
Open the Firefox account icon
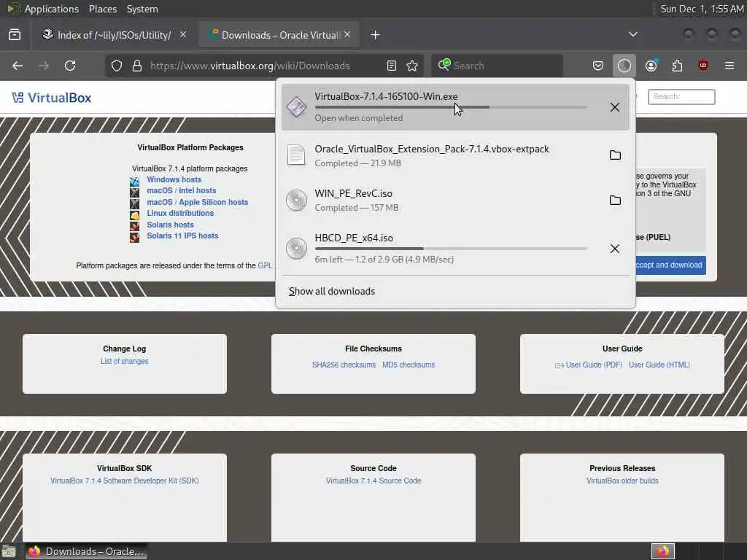tap(651, 66)
